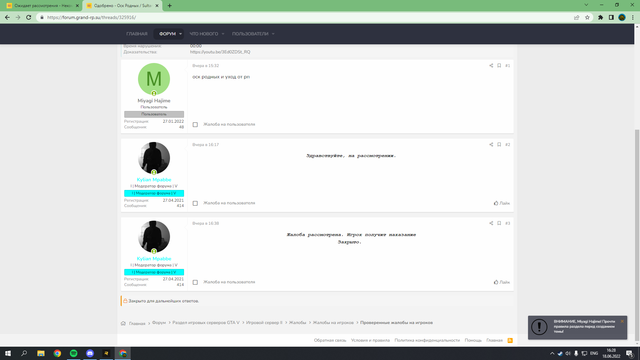Bookmark post #2
640x360 pixels.
point(499,144)
